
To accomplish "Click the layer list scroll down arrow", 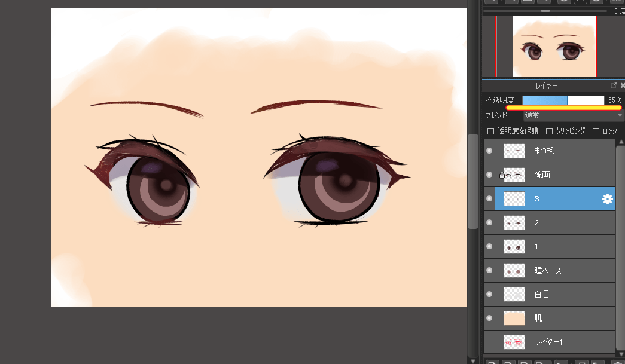I will [621, 354].
